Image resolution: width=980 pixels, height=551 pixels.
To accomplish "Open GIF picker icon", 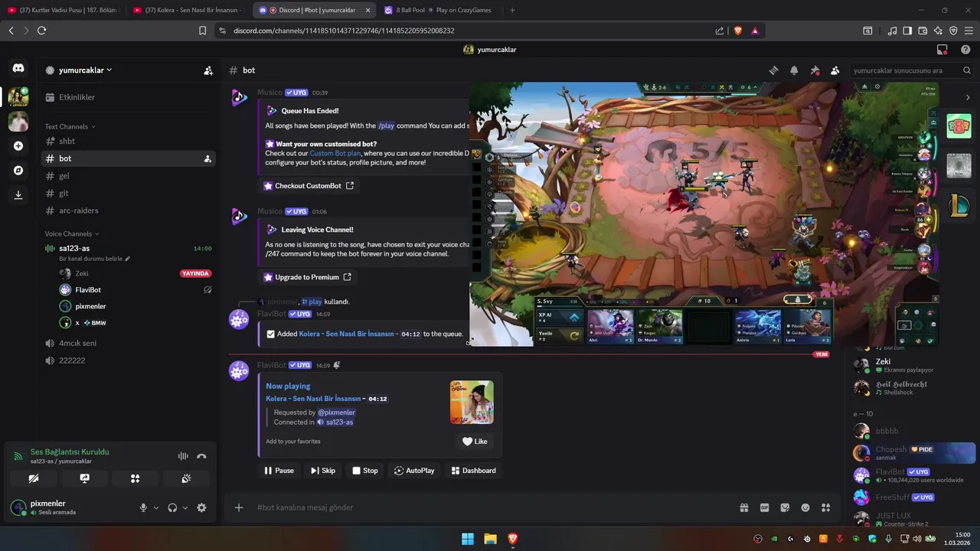I will [764, 507].
